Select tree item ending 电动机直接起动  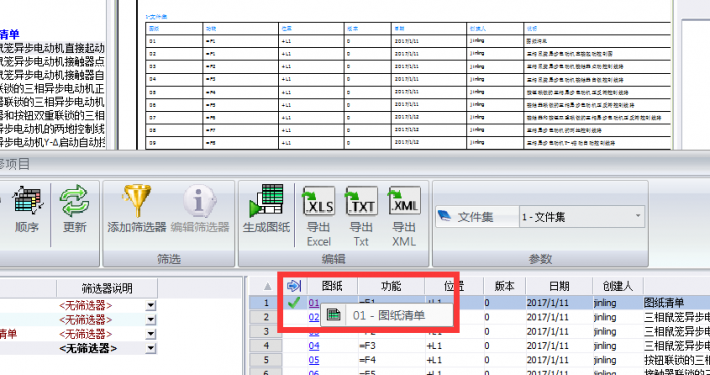(x=53, y=48)
